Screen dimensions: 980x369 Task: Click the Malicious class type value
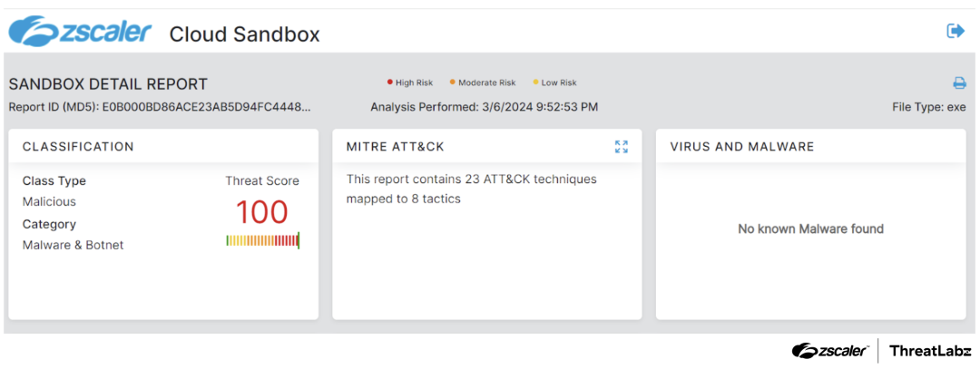[x=49, y=202]
